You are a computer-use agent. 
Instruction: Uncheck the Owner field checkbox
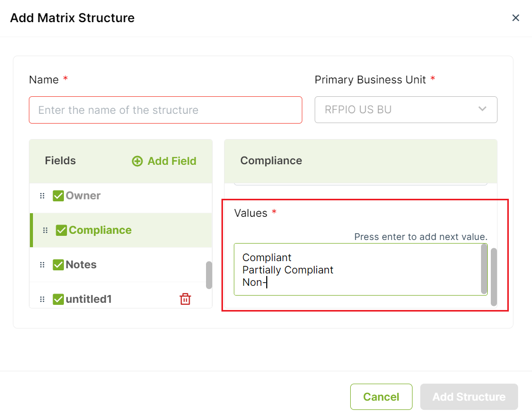[x=58, y=196]
